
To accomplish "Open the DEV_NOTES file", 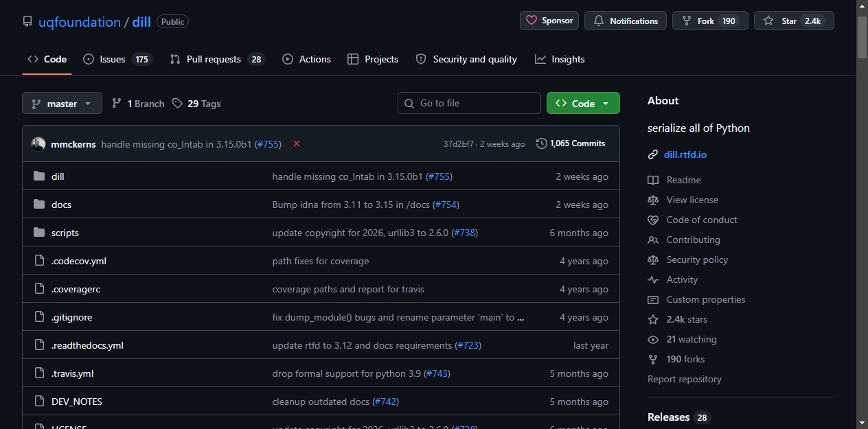I will tap(77, 402).
